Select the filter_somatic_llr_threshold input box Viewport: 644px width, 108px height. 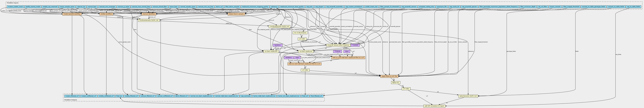[x=389, y=7]
